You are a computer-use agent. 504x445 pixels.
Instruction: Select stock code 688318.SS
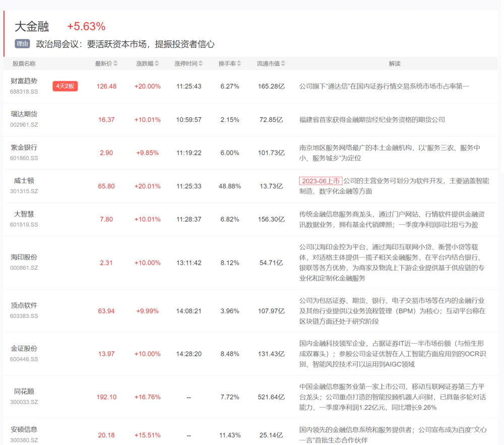click(24, 92)
